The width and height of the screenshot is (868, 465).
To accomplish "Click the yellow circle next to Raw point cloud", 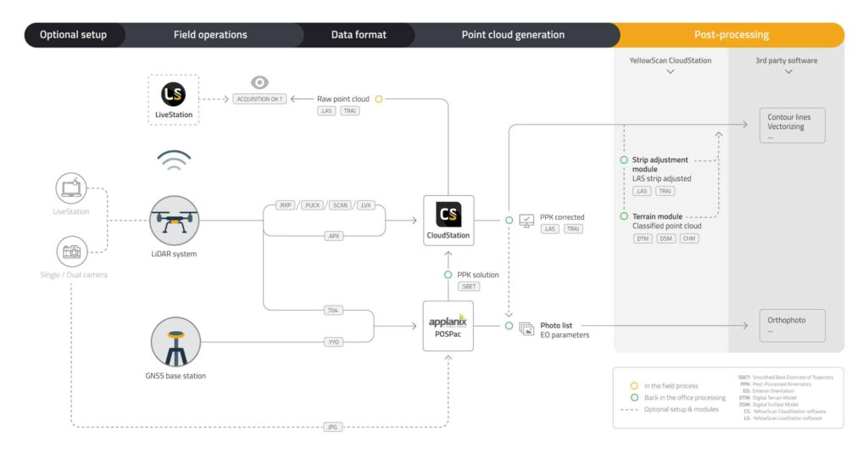I will coord(379,99).
